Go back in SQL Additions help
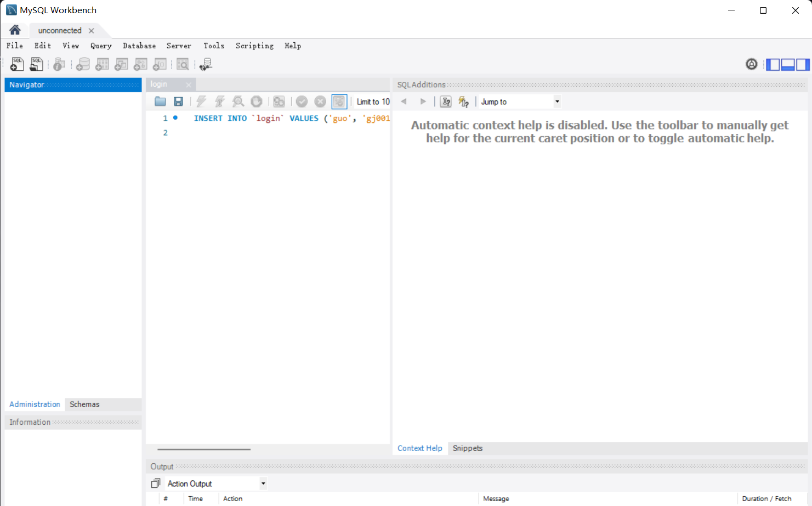 [x=404, y=102]
